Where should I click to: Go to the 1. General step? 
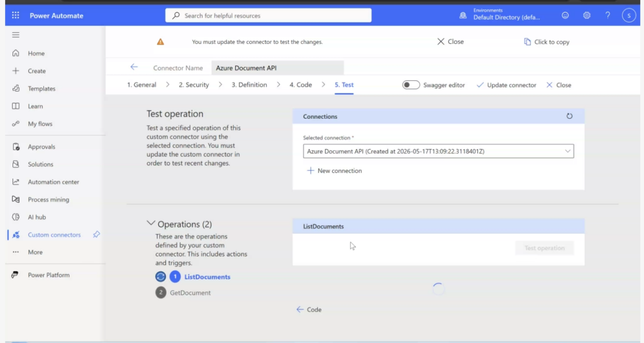(142, 85)
